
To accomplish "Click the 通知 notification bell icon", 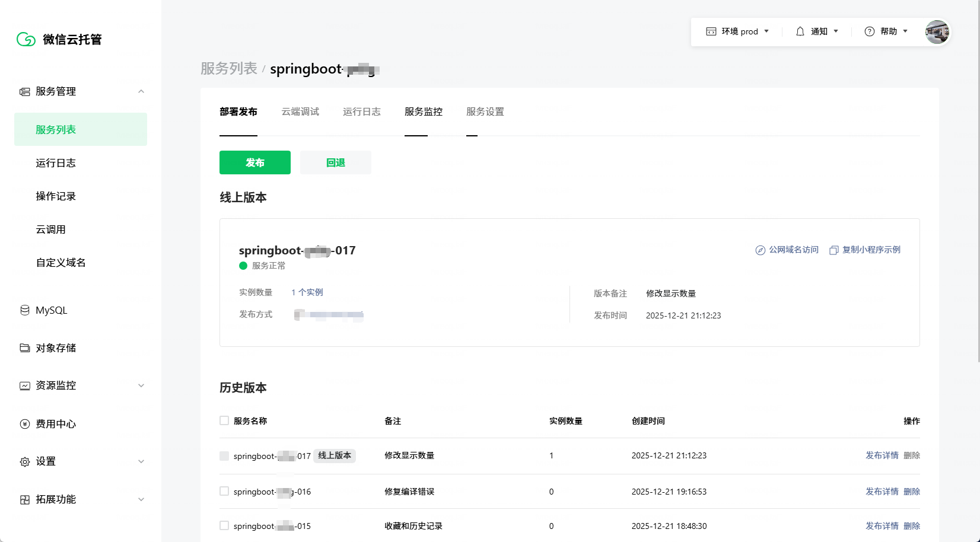I will (x=800, y=31).
